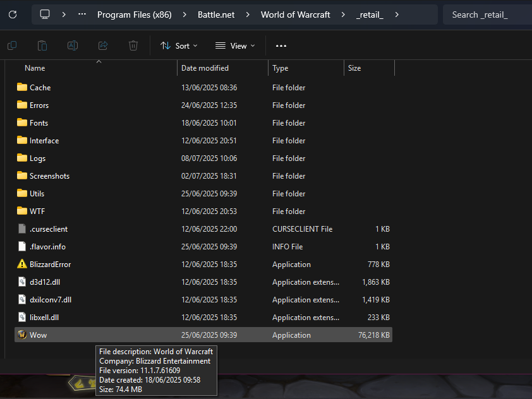Viewport: 532px width, 399px height.
Task: Click the CURSECLIENT File type cell
Action: click(302, 229)
